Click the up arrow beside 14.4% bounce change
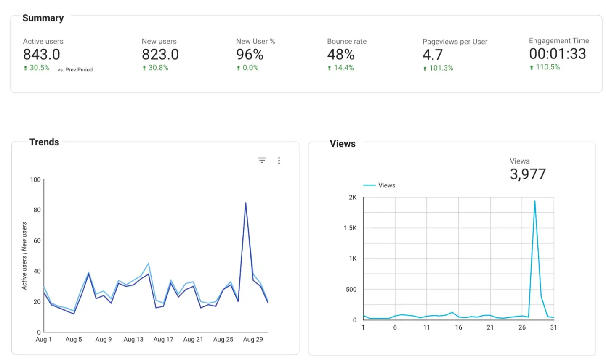 [330, 68]
